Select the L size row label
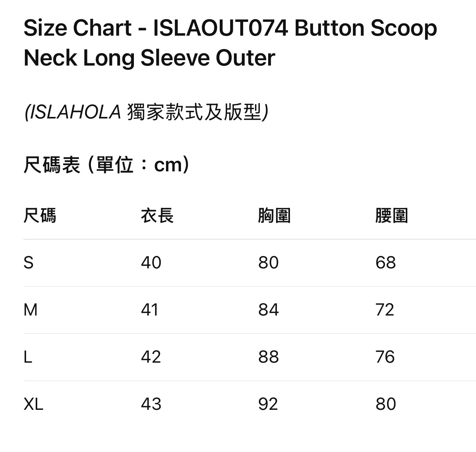The height and width of the screenshot is (452, 476). (x=28, y=357)
